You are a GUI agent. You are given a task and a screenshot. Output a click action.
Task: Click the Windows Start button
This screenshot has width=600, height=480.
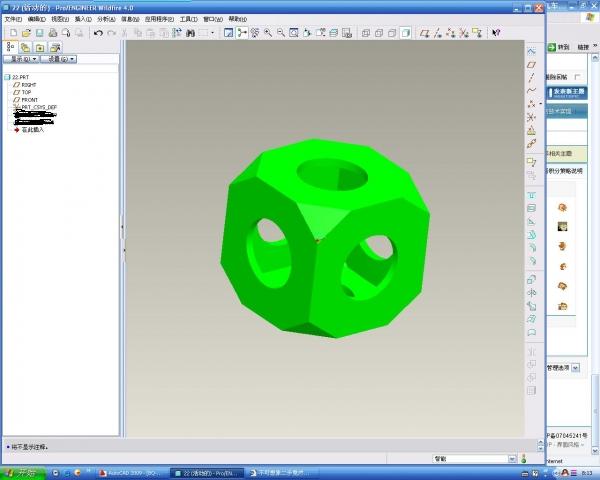[x=23, y=473]
